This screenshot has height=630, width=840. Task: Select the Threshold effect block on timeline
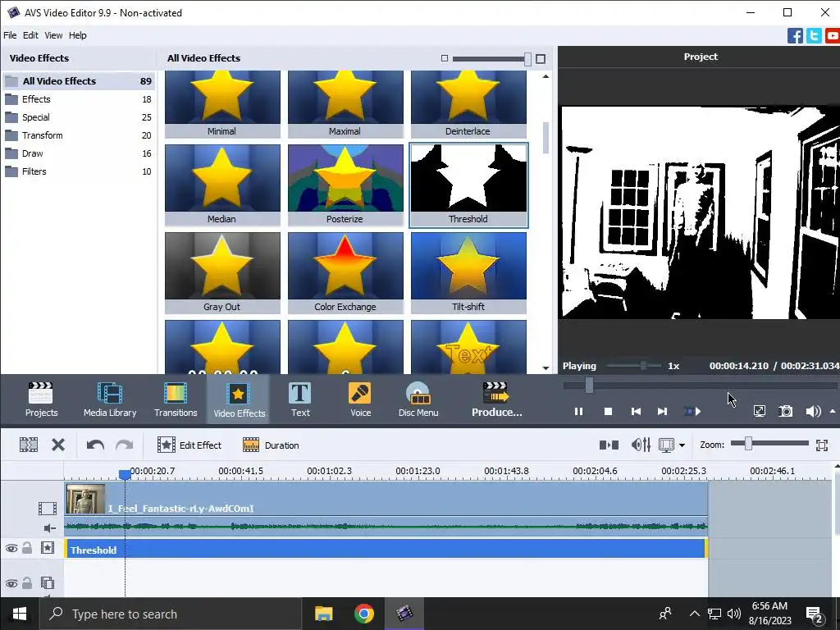(x=386, y=549)
